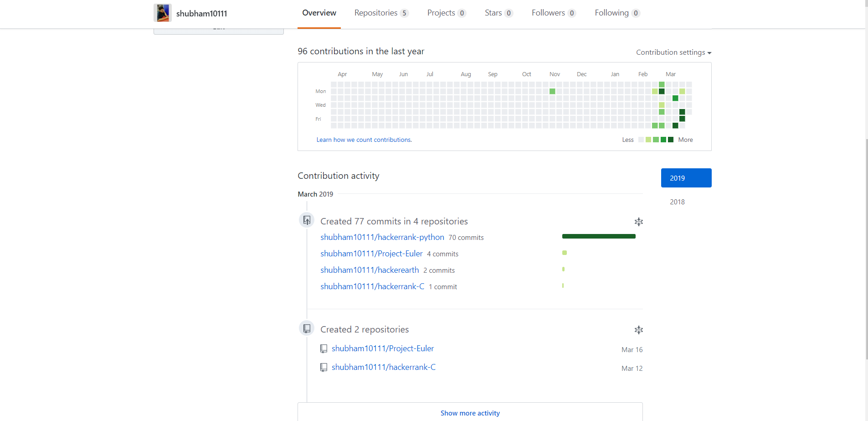This screenshot has height=421, width=868.
Task: Collapse the Created 2 repositories section
Action: 638,330
